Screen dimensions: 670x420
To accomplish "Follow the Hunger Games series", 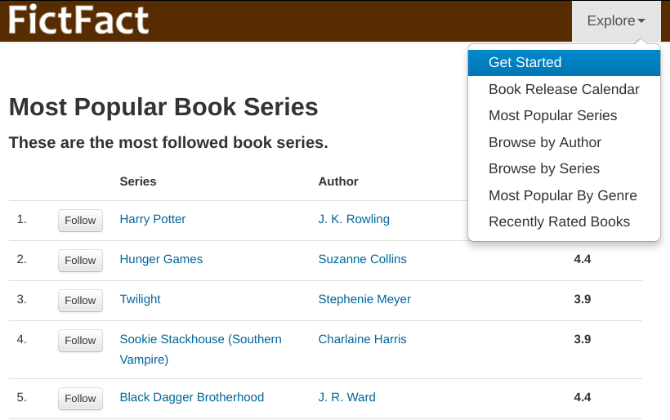I will click(x=80, y=260).
